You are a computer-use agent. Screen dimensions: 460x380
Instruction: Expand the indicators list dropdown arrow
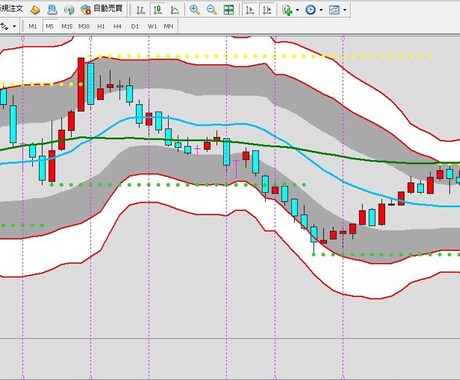(x=297, y=10)
